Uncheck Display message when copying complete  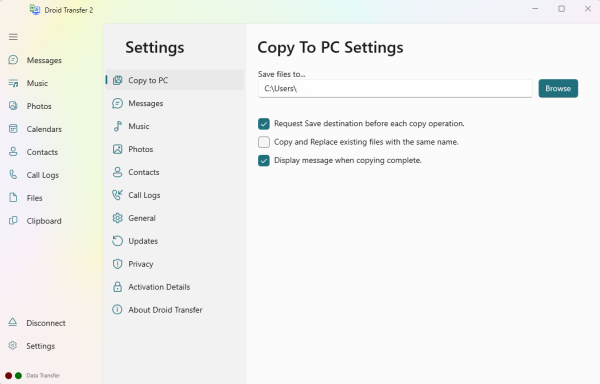264,161
